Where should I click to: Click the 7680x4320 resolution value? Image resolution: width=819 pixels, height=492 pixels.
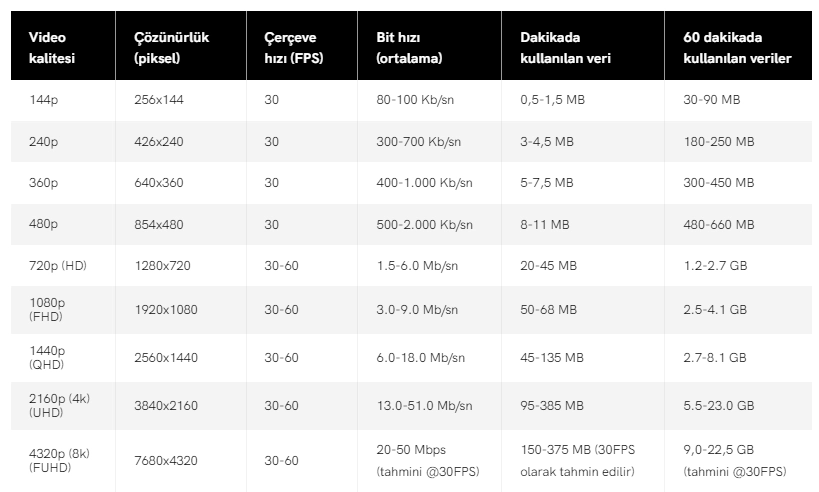[x=165, y=460]
